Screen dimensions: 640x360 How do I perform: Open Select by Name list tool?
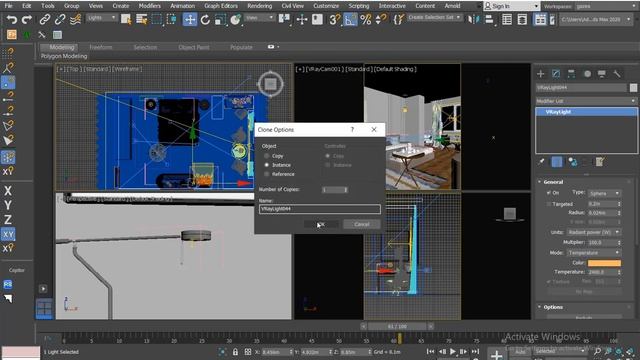point(142,19)
